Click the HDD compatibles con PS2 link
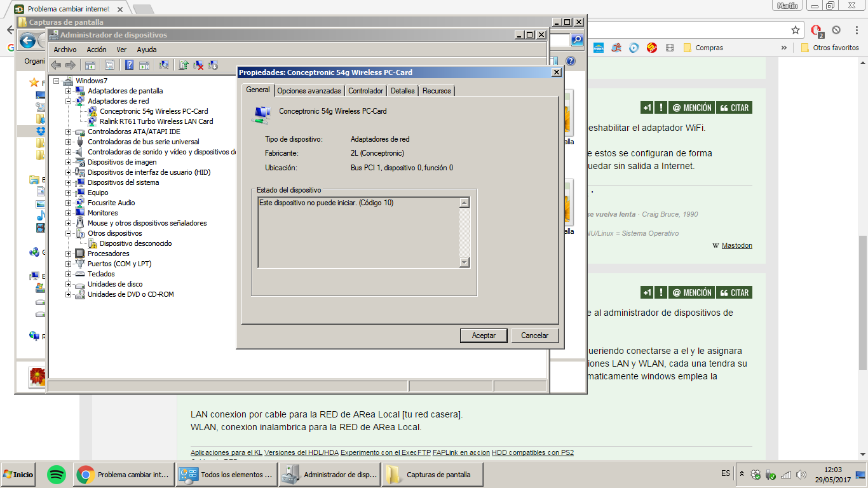The height and width of the screenshot is (488, 868). [x=532, y=452]
